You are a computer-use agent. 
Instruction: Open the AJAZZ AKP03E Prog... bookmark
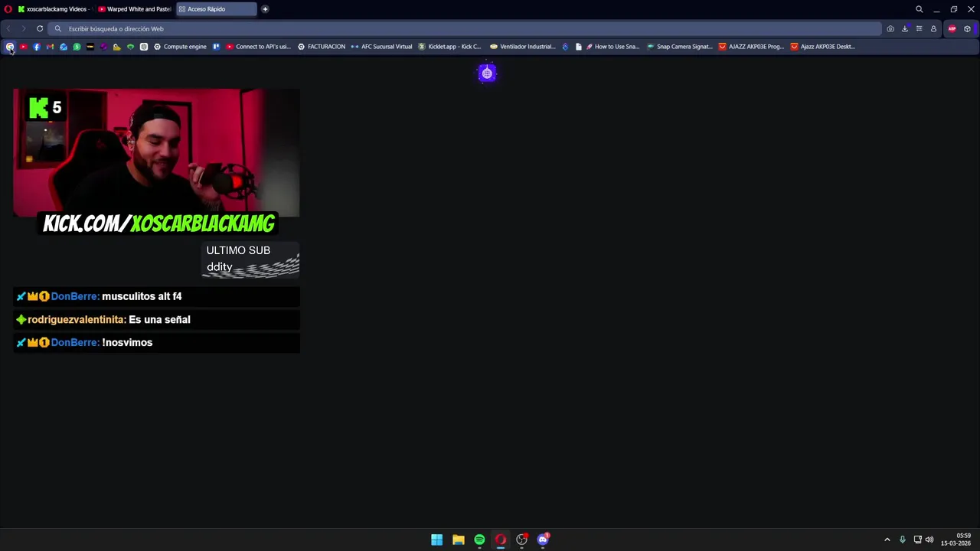tap(751, 47)
